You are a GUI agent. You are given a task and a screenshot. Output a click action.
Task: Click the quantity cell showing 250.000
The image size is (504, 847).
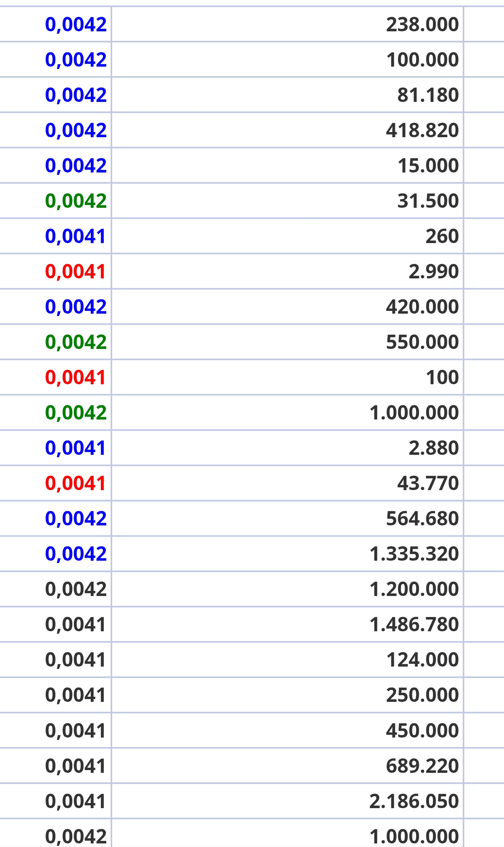pyautogui.click(x=287, y=695)
